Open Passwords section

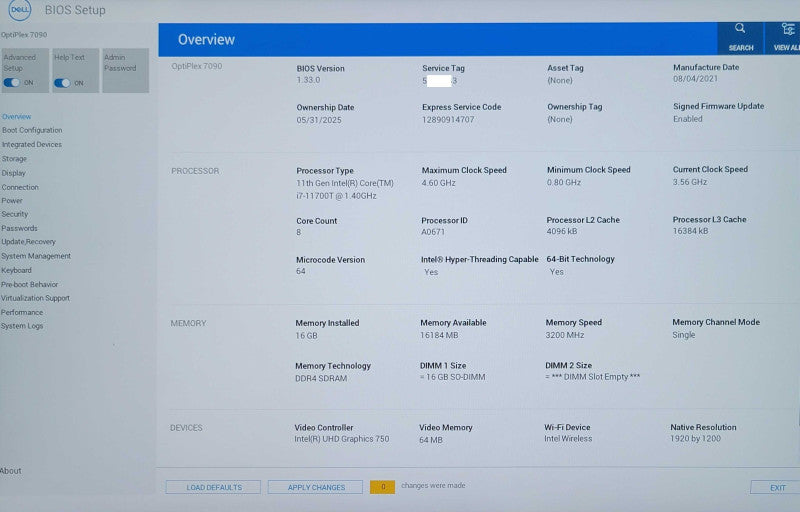click(19, 228)
